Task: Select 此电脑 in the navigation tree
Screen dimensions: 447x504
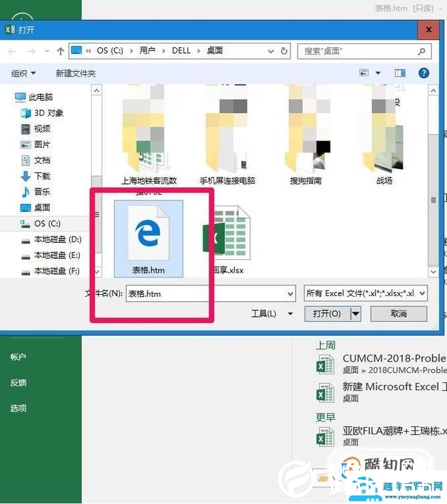Action: [x=33, y=97]
